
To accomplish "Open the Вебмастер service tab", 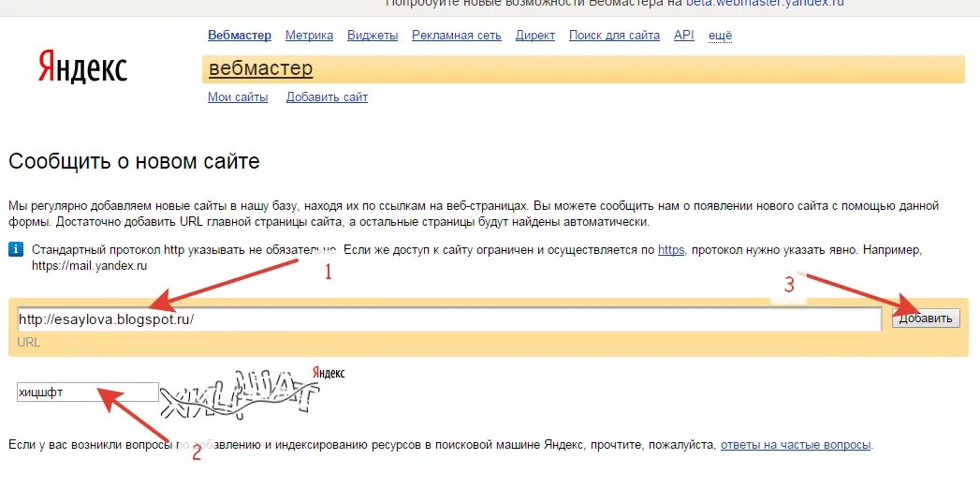I will click(240, 36).
